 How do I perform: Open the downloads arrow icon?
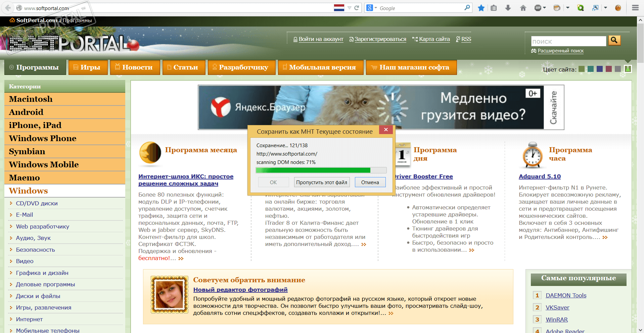tap(508, 8)
